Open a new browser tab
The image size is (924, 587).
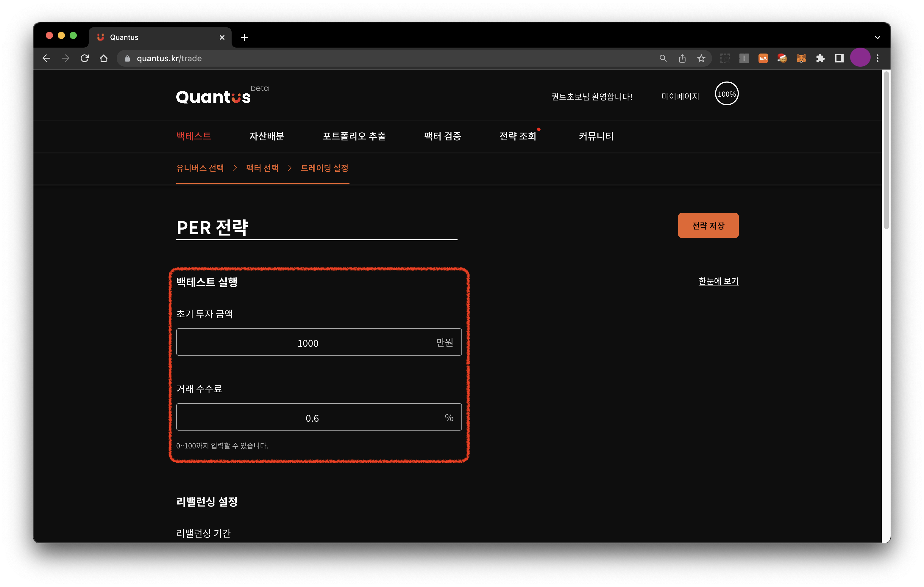[x=244, y=37]
